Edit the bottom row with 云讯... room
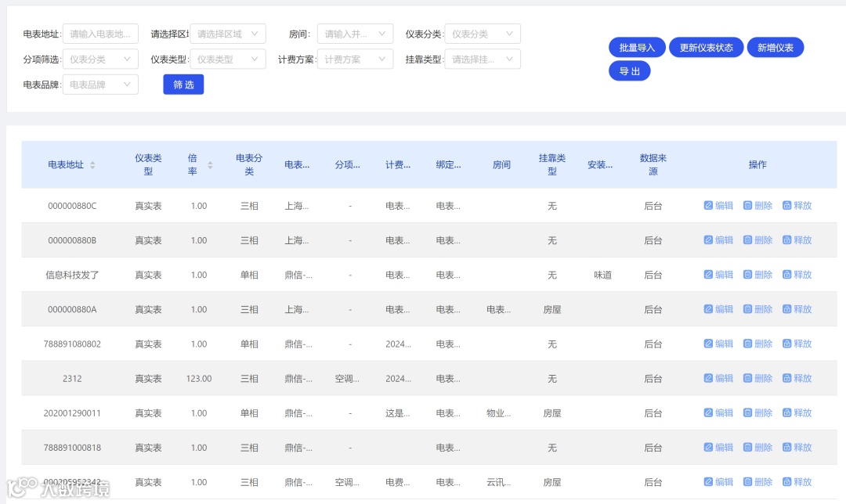Viewport: 846px width, 504px height. 718,481
